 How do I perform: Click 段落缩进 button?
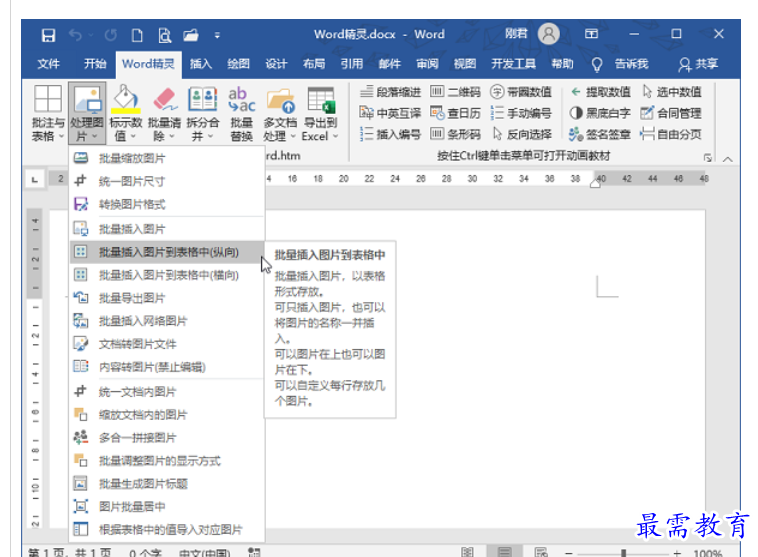click(x=391, y=92)
